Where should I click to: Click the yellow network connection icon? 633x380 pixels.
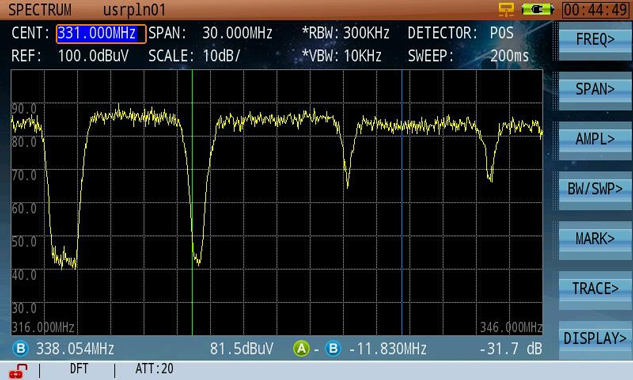click(506, 9)
